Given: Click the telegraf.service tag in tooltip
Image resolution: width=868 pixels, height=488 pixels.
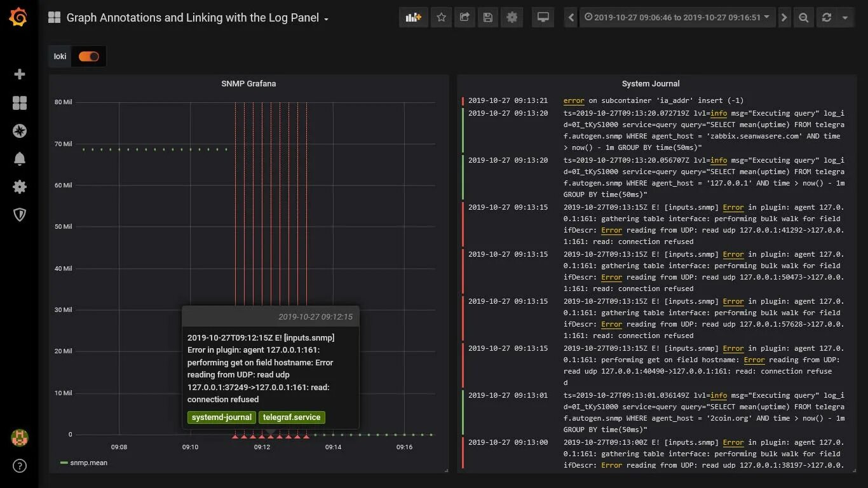Looking at the screenshot, I should tap(292, 417).
